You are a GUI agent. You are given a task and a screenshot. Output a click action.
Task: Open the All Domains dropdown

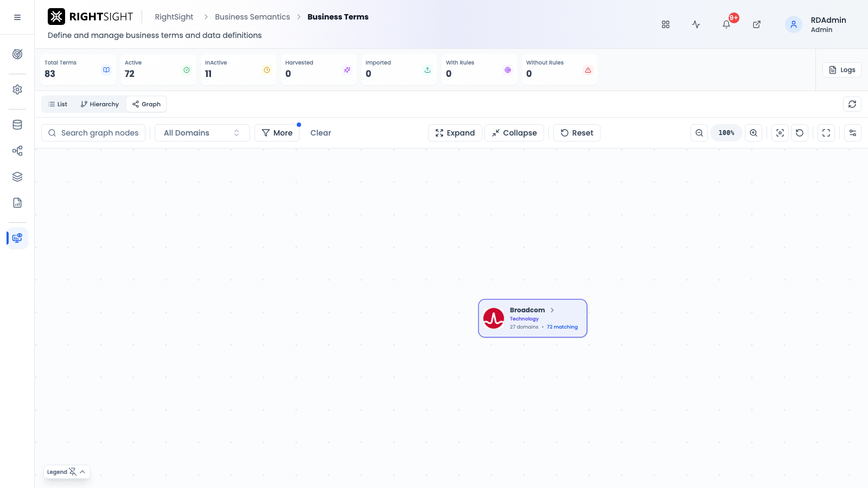point(202,133)
